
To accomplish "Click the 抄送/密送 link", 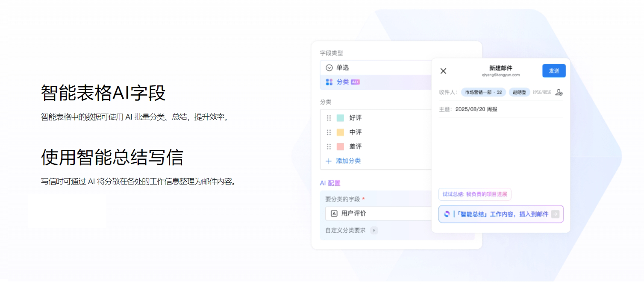I will pos(542,92).
